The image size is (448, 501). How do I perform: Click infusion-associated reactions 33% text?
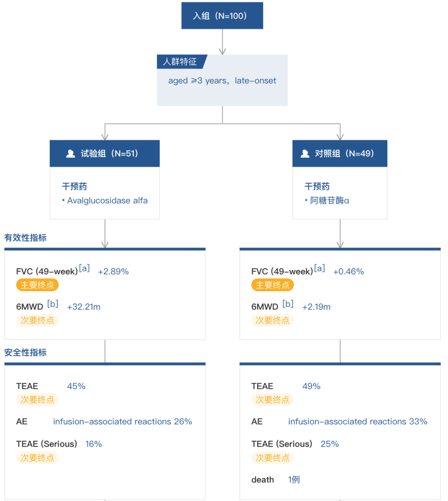[x=358, y=422]
